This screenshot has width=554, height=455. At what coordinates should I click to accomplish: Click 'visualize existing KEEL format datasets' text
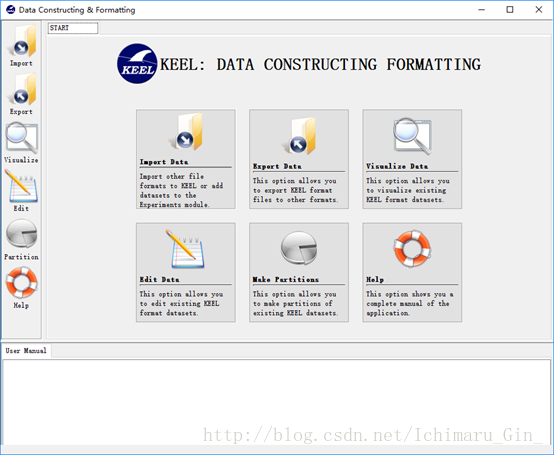point(408,190)
